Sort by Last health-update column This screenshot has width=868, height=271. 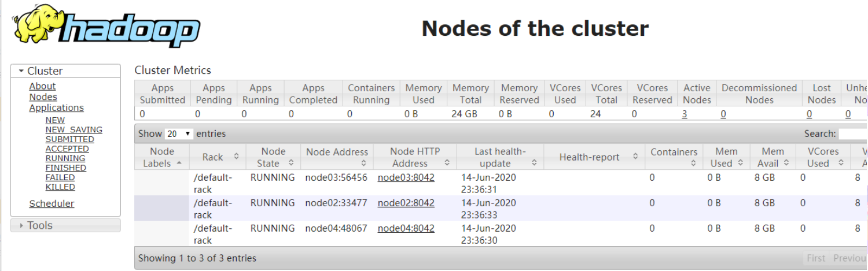pos(500,157)
